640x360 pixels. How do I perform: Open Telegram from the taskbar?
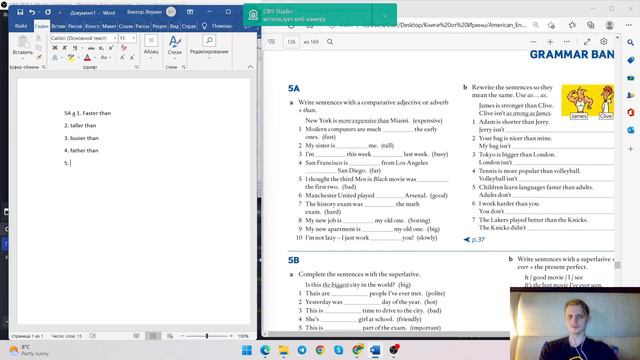(x=302, y=350)
